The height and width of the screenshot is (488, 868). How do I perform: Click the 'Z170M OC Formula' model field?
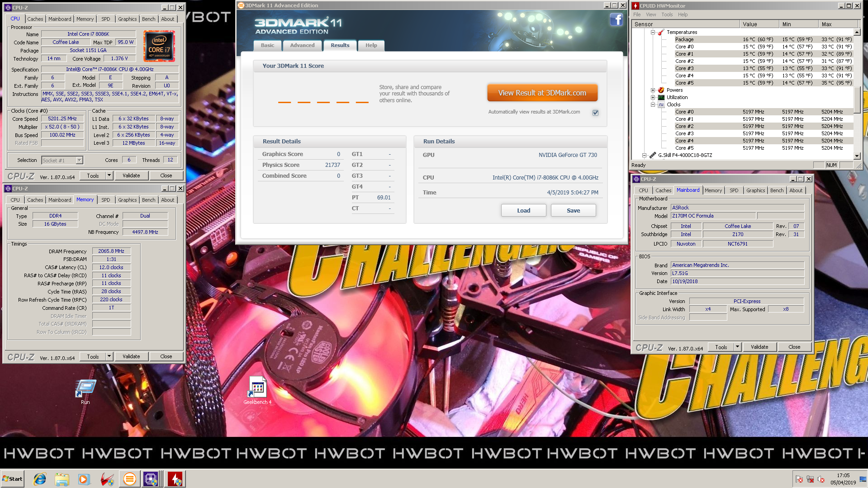pos(713,216)
